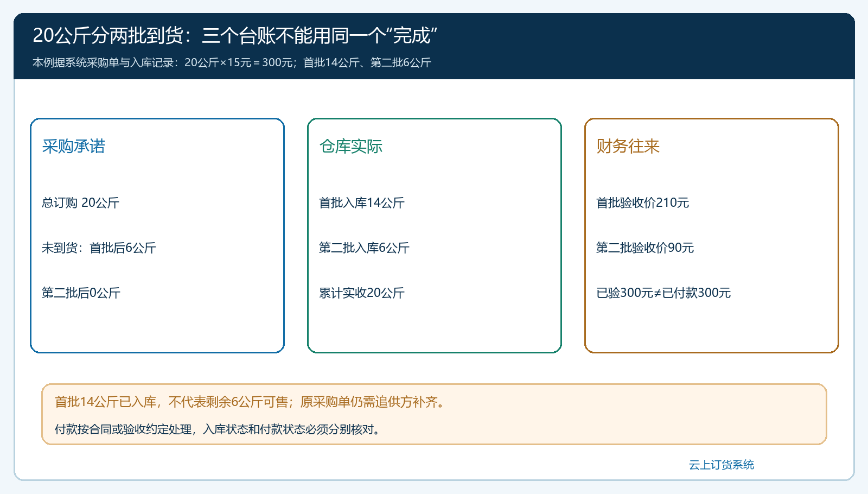Select the line 第二批后0公斤

81,293
